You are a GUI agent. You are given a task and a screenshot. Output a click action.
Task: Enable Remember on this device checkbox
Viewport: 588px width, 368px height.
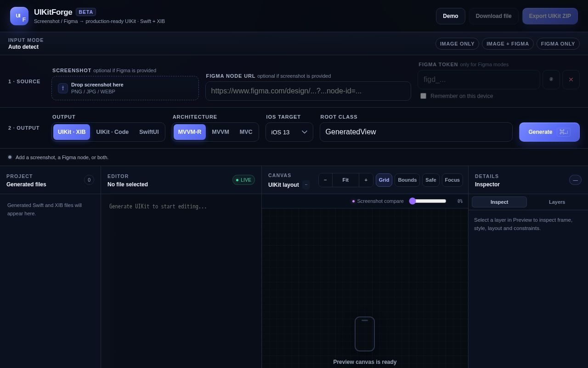click(x=423, y=96)
